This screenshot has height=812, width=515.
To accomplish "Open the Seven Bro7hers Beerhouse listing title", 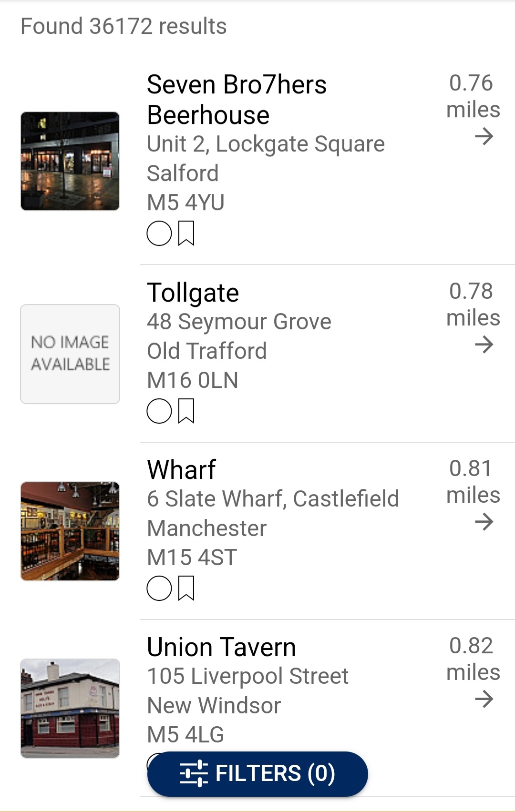I will tap(237, 100).
